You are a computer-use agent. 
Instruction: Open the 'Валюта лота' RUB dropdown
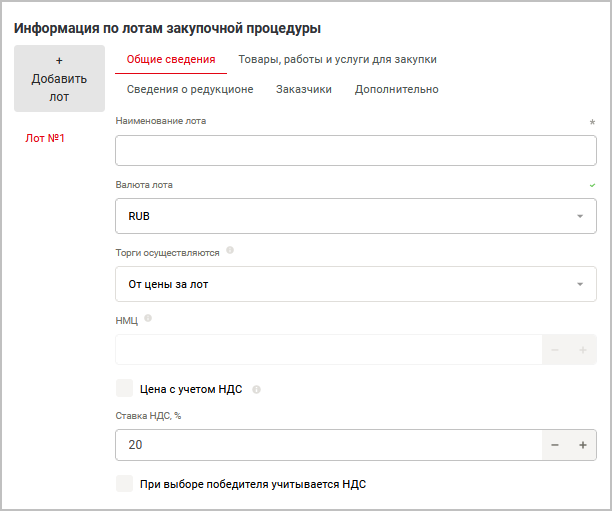(x=356, y=216)
